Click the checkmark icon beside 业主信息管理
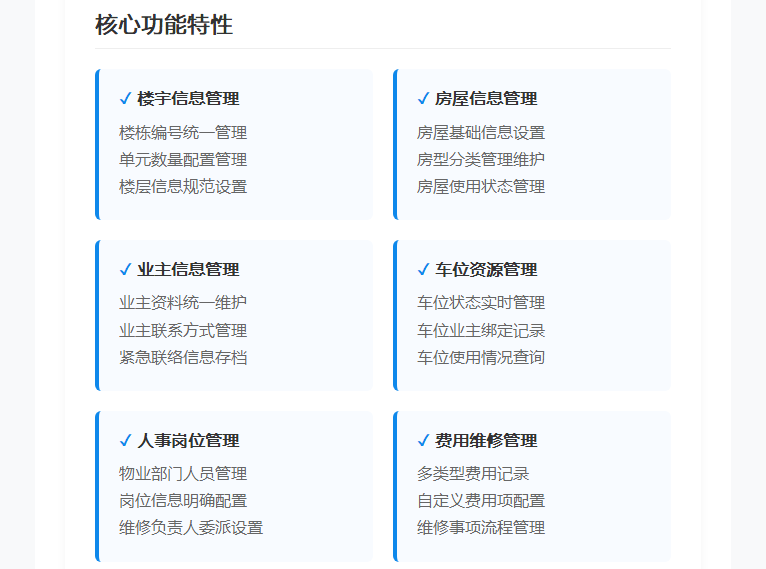The width and height of the screenshot is (766, 569). [126, 270]
